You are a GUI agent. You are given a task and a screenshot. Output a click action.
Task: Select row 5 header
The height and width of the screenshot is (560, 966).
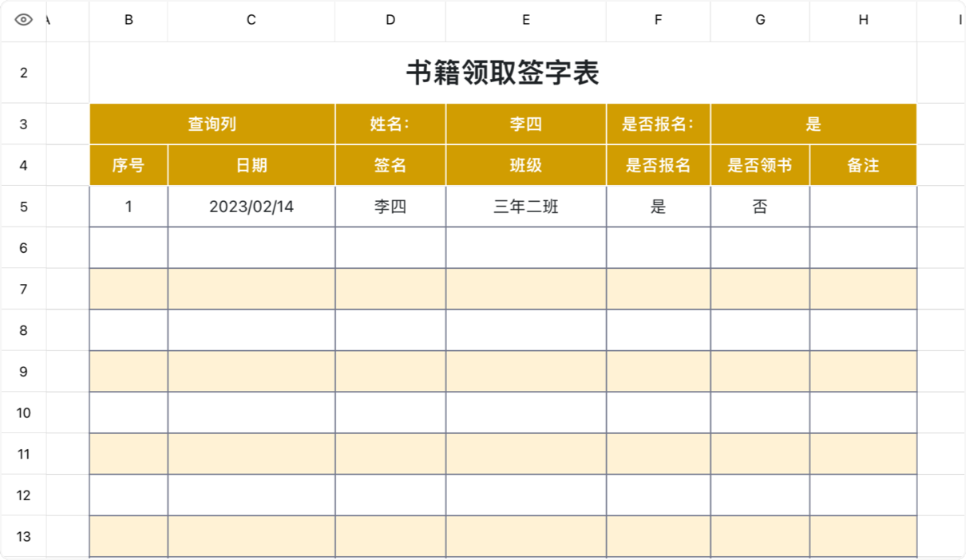click(23, 207)
